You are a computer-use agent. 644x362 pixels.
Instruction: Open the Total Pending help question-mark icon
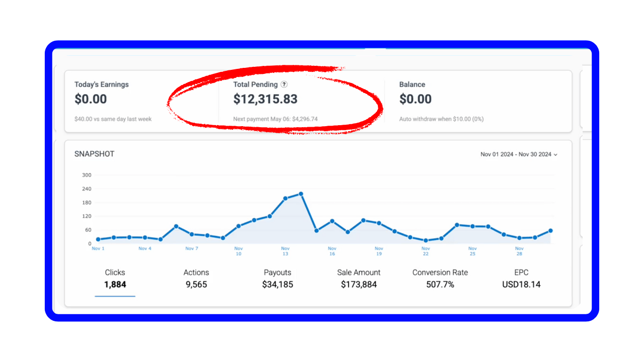point(284,84)
